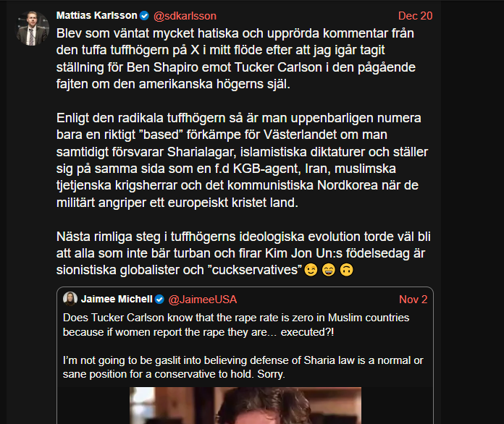Click the paragraph starting "Nästa rimliga steg"
Image resolution: width=504 pixels, height=424 pixels.
tap(243, 253)
